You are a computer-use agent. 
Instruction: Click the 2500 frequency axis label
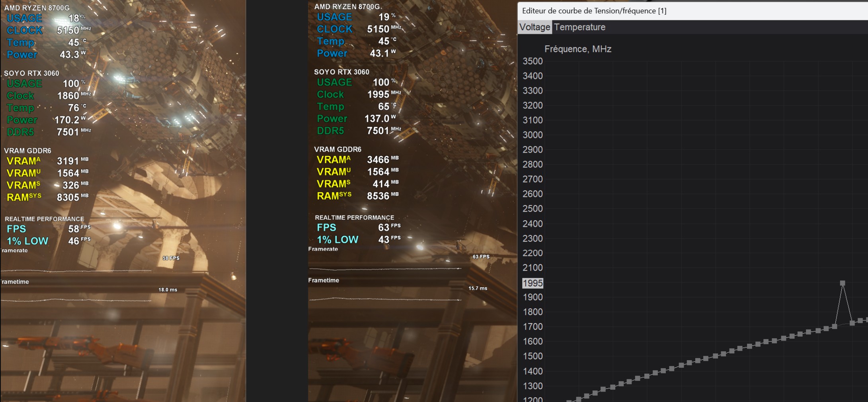[533, 209]
